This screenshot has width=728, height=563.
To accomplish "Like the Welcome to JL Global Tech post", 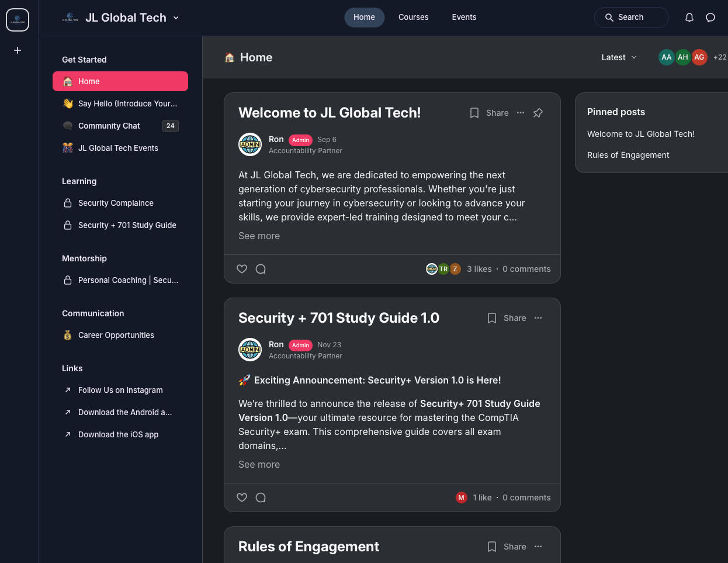I will coord(242,269).
